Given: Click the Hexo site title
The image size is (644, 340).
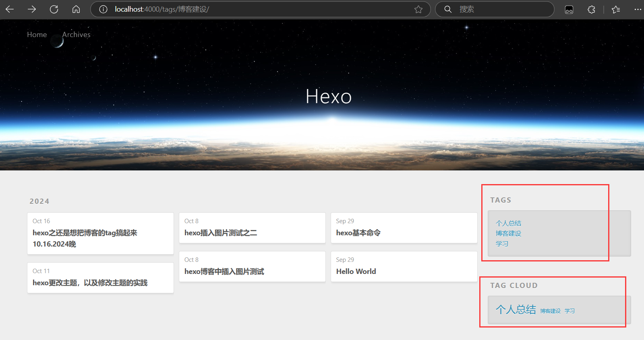Looking at the screenshot, I should click(329, 97).
